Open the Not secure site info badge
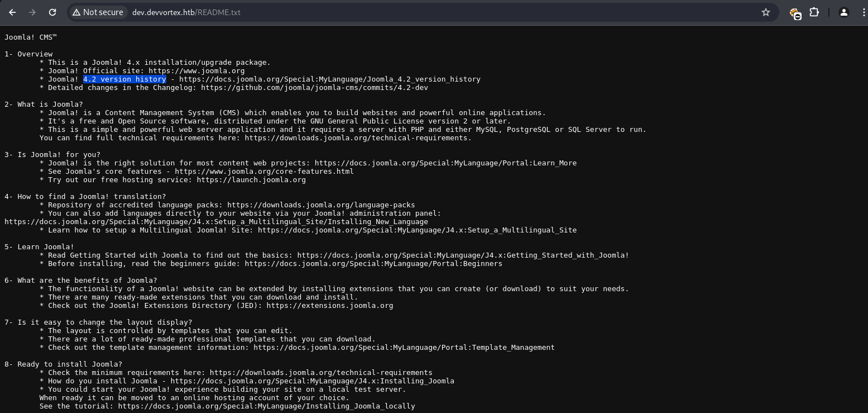 98,12
